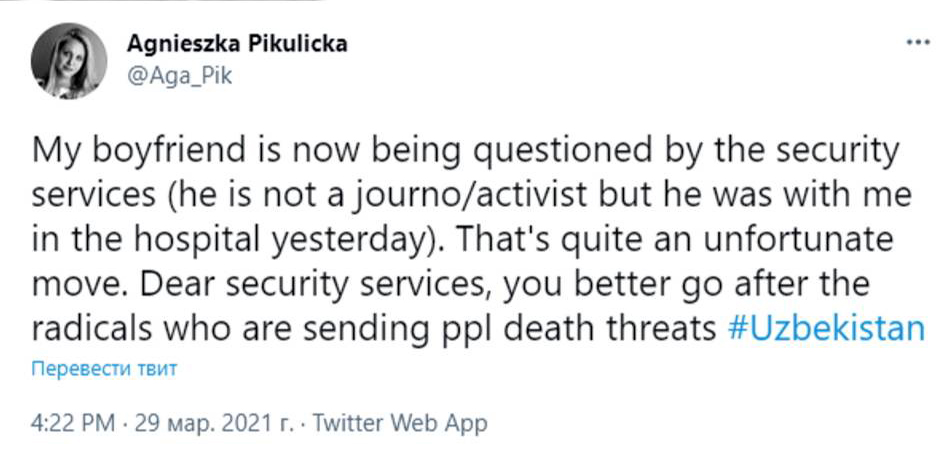
Task: Open the tweet's three-dot more options menu
Action: tap(916, 45)
